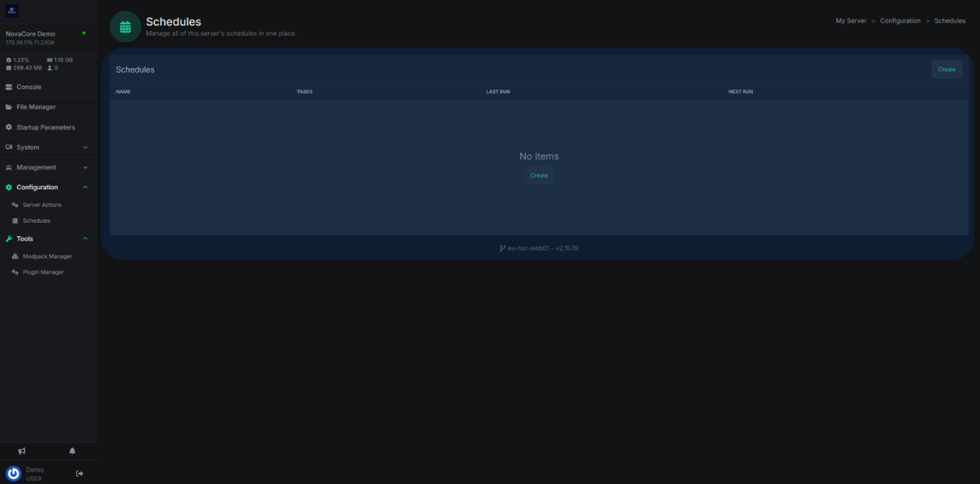Log out using the exit arrow icon
The image size is (980, 484).
(80, 474)
